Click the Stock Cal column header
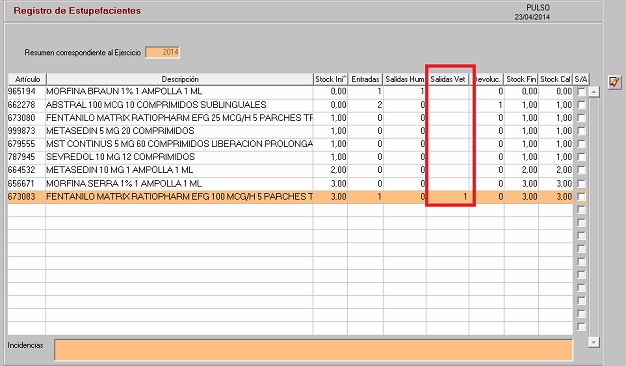This screenshot has width=626, height=366. pos(555,79)
